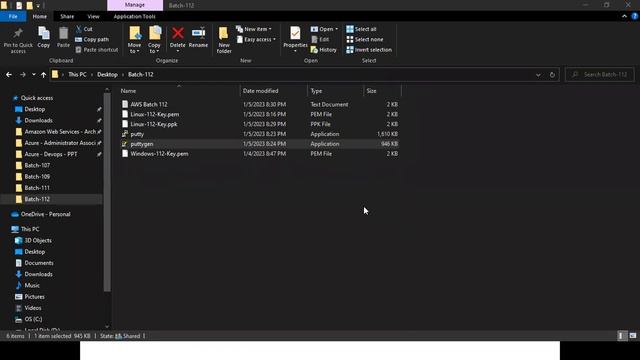Open the OS (C:) drive
The image size is (640, 360).
[x=33, y=319]
